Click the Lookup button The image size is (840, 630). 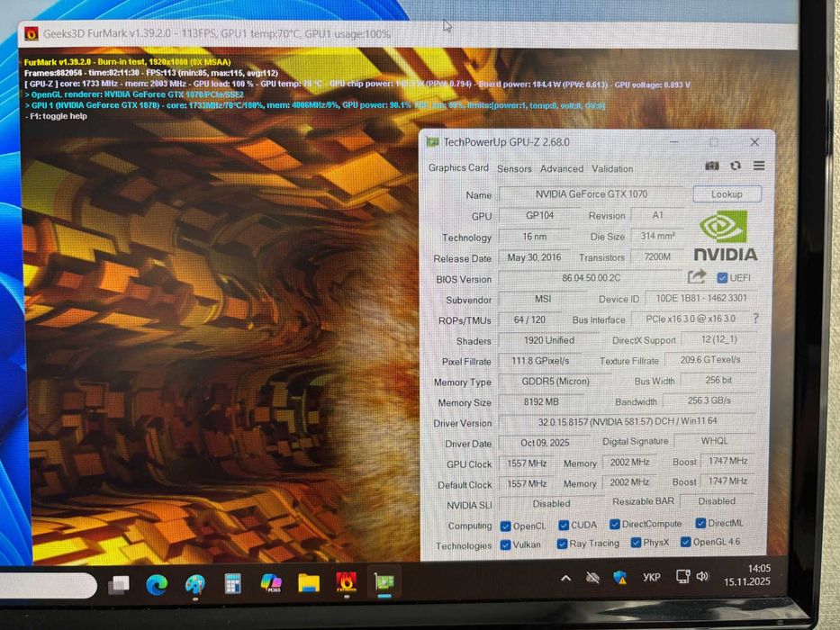coord(727,193)
